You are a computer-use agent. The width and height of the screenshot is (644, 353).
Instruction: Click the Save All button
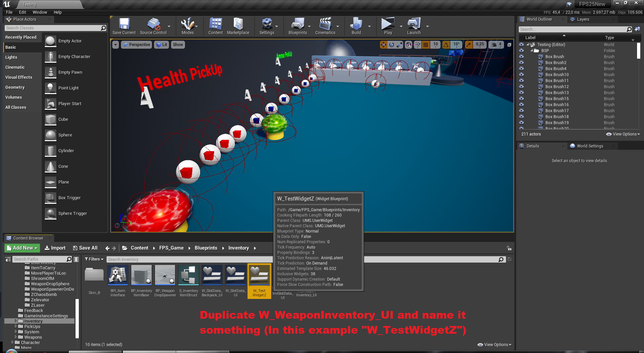85,248
